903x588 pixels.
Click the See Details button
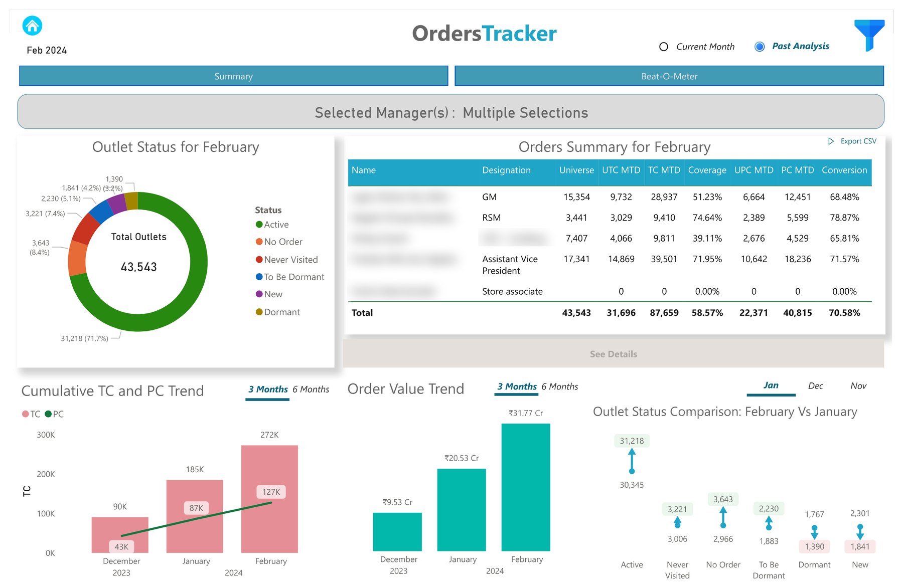pos(613,354)
